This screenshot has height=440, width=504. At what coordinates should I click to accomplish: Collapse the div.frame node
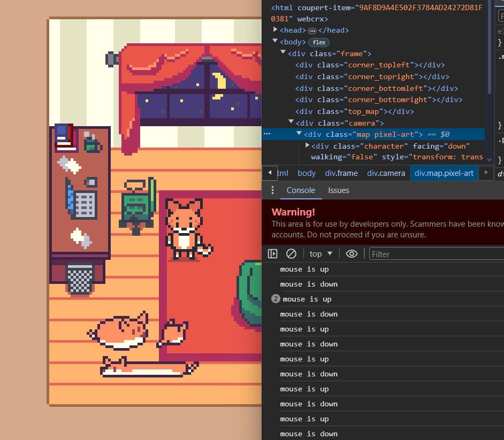click(284, 53)
